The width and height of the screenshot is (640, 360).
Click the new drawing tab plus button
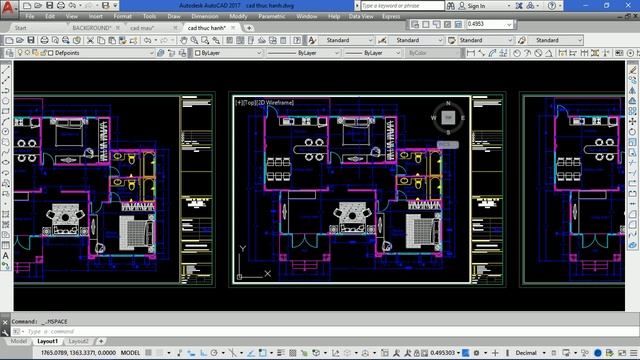coord(249,28)
